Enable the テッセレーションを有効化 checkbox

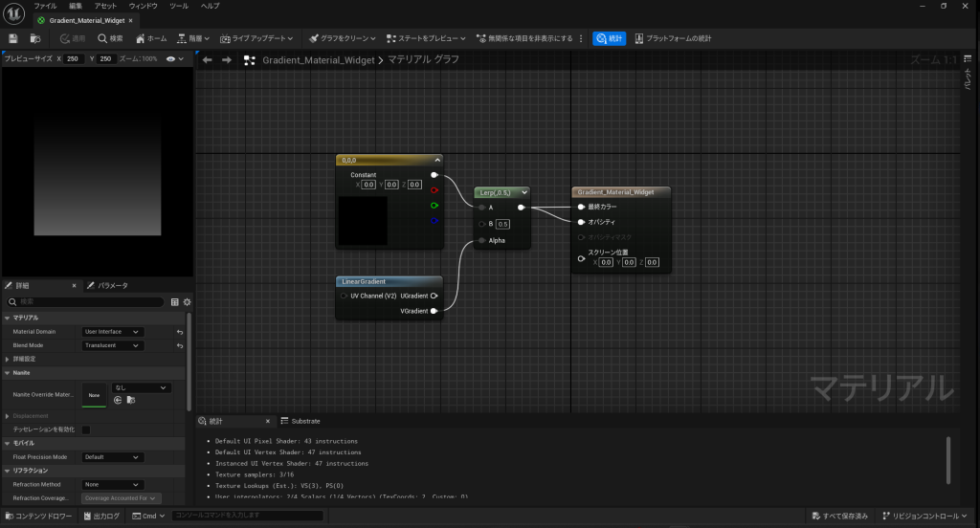(x=86, y=429)
